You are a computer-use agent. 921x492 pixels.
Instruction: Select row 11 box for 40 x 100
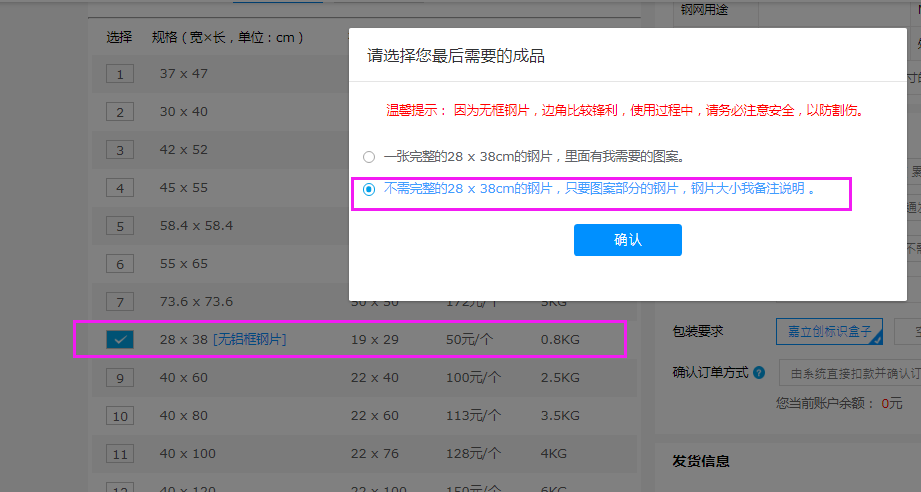tap(120, 454)
